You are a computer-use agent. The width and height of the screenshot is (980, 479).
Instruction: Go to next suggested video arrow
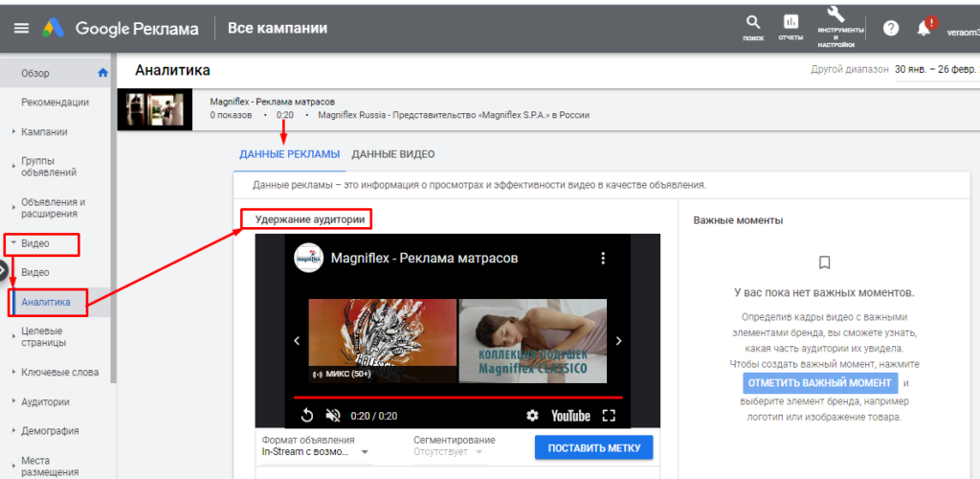[619, 341]
